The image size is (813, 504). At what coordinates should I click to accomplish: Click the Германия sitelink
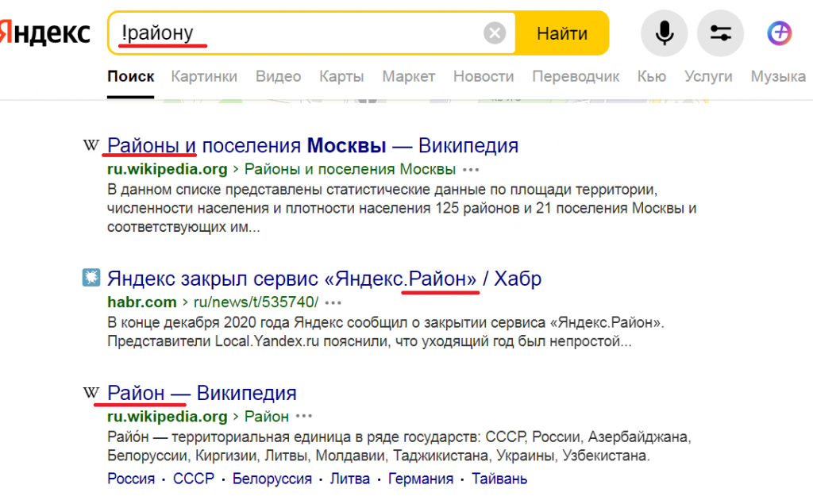pyautogui.click(x=420, y=479)
